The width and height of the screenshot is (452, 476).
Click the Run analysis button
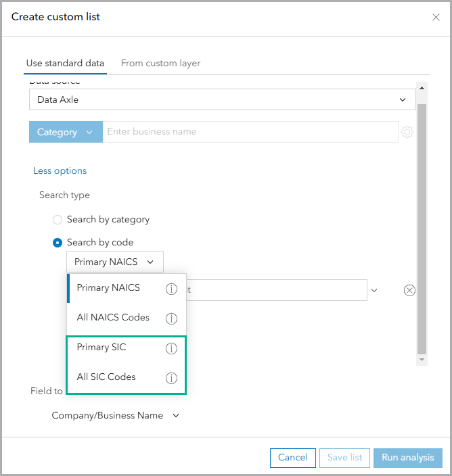tap(407, 458)
